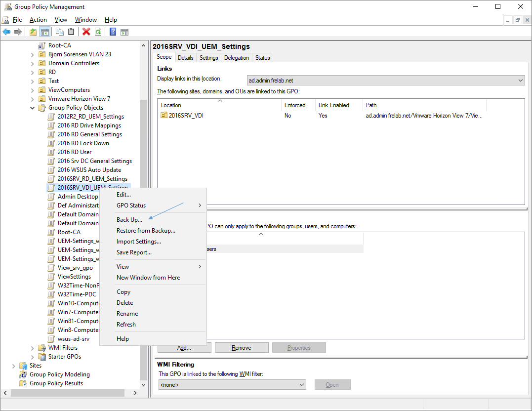Switch to the Delegation tab
The height and width of the screenshot is (411, 532).
237,58
